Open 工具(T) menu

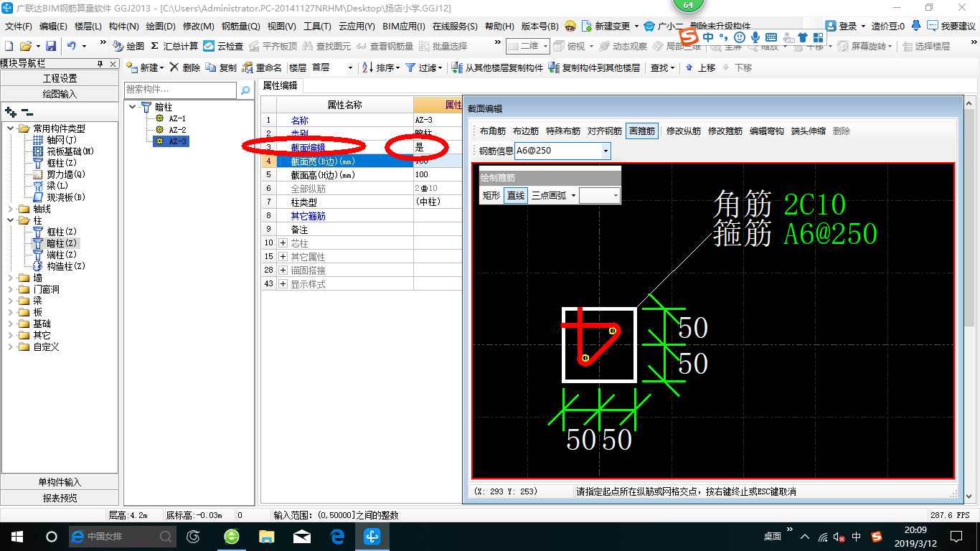(317, 27)
